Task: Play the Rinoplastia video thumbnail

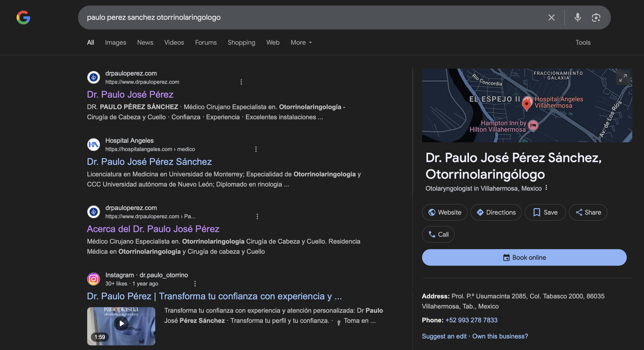Action: pyautogui.click(x=121, y=324)
